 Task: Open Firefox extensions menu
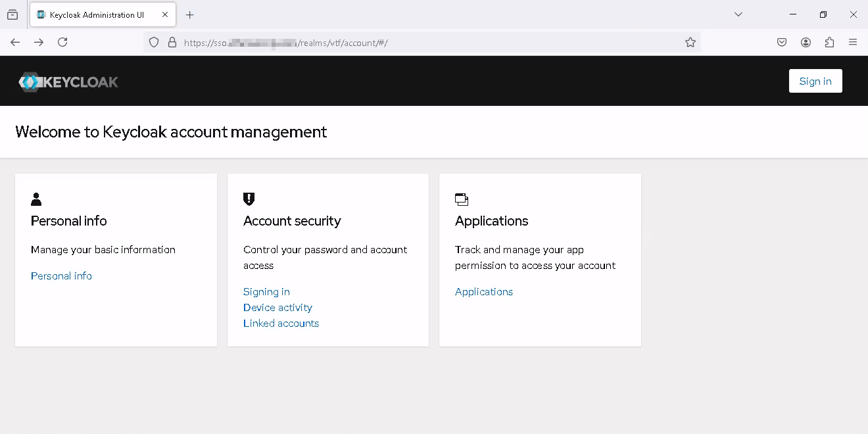pos(829,42)
